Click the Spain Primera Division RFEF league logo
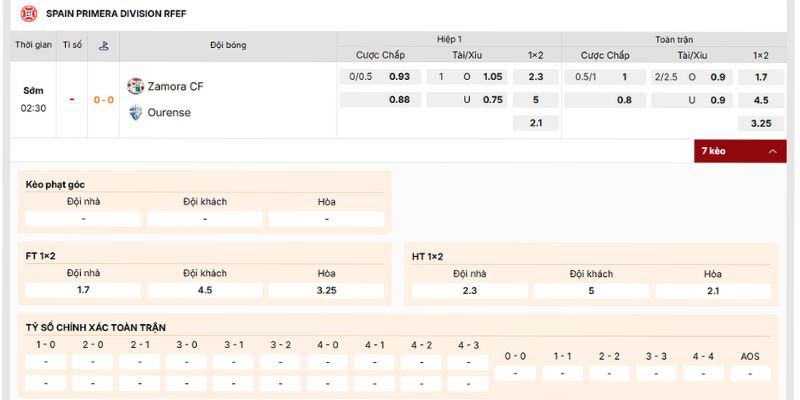This screenshot has width=800, height=400. coord(29,14)
